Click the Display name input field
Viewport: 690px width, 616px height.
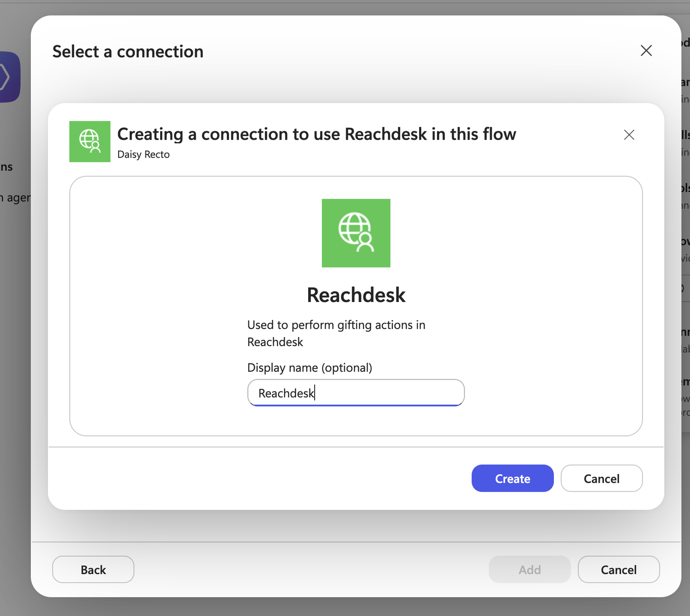click(x=356, y=393)
